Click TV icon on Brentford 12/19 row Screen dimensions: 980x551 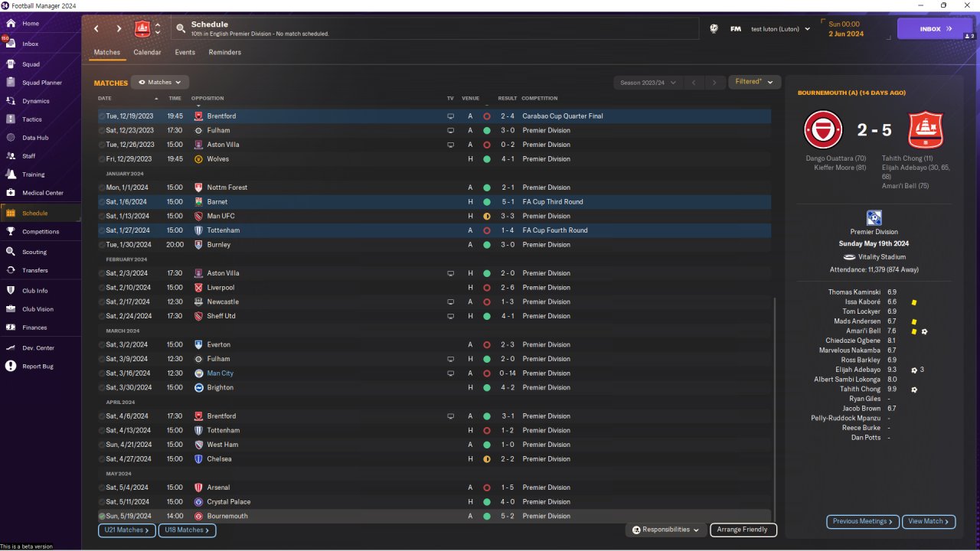click(450, 116)
